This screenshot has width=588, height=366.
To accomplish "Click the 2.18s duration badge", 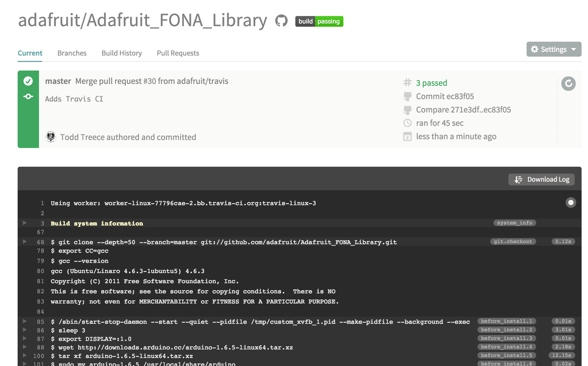I will pyautogui.click(x=563, y=347).
